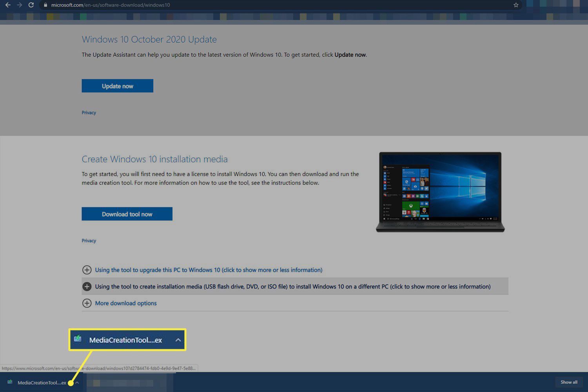This screenshot has height=392, width=588.
Task: Click the Windows 10 laptop image
Action: coord(440,192)
